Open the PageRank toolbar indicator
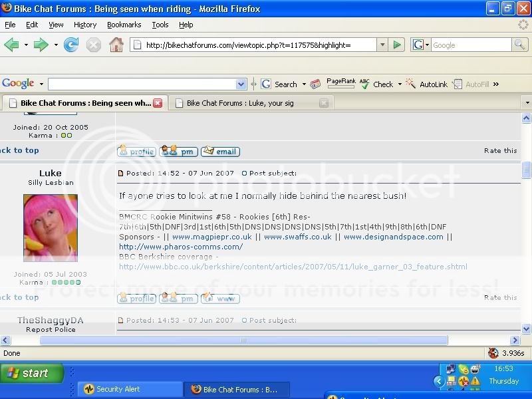This screenshot has width=532, height=399. coord(340,84)
